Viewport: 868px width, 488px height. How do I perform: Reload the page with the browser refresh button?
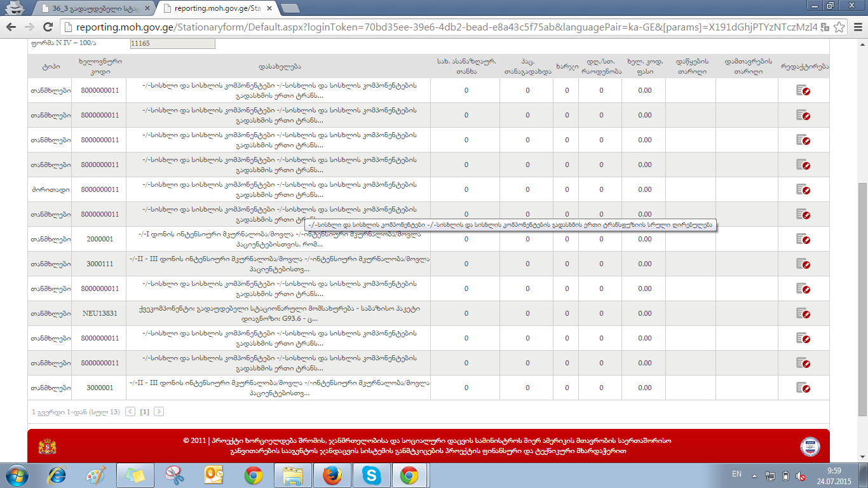coord(48,27)
